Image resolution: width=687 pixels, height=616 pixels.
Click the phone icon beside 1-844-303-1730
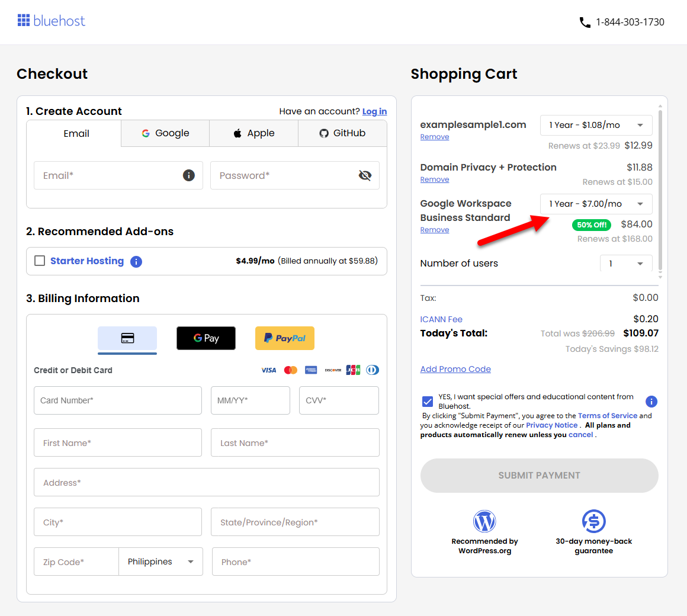pos(585,23)
